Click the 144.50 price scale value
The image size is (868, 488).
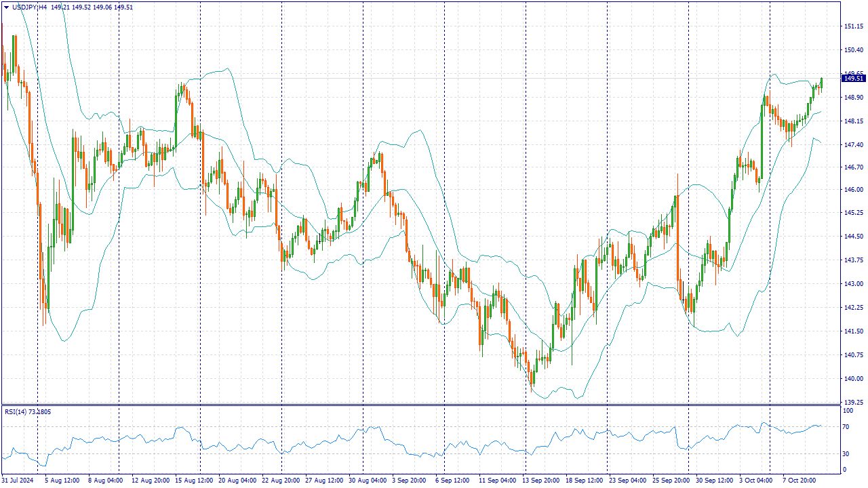coord(853,237)
